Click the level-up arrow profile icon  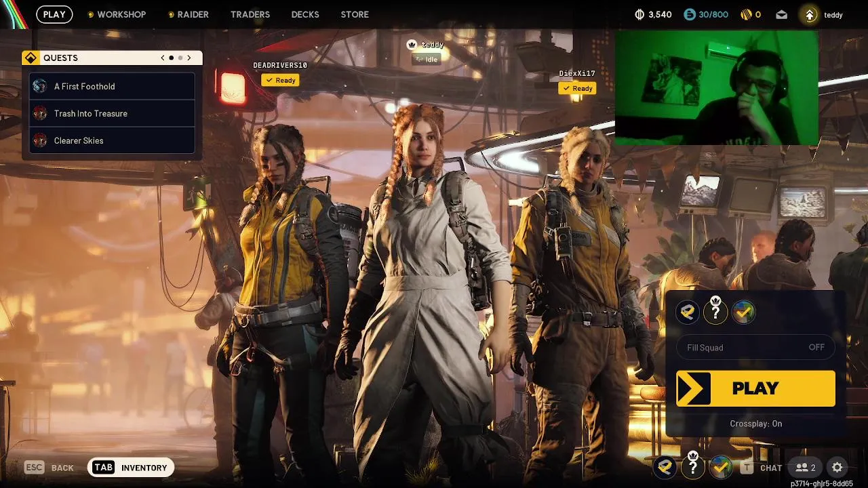(810, 14)
